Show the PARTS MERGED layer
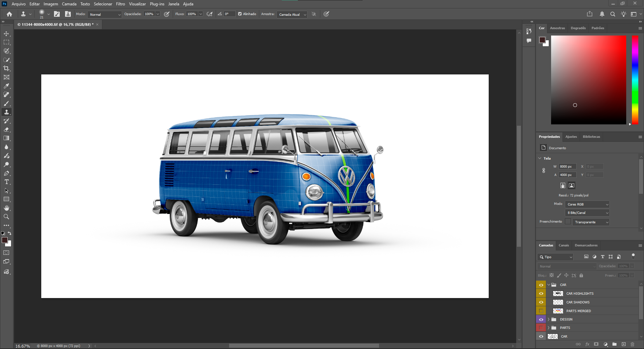The image size is (644, 349). coord(541,311)
